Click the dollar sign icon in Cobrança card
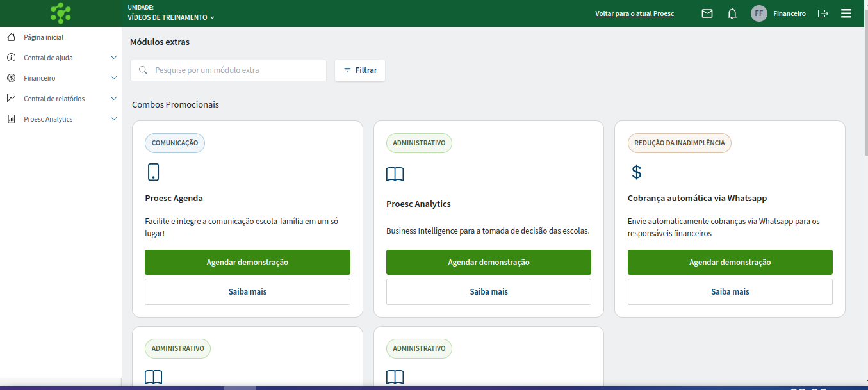 [x=636, y=172]
